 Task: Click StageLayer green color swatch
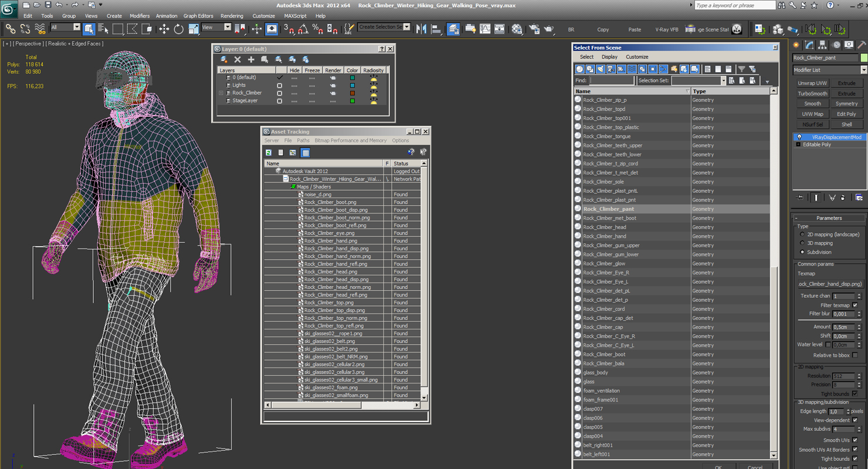point(352,101)
